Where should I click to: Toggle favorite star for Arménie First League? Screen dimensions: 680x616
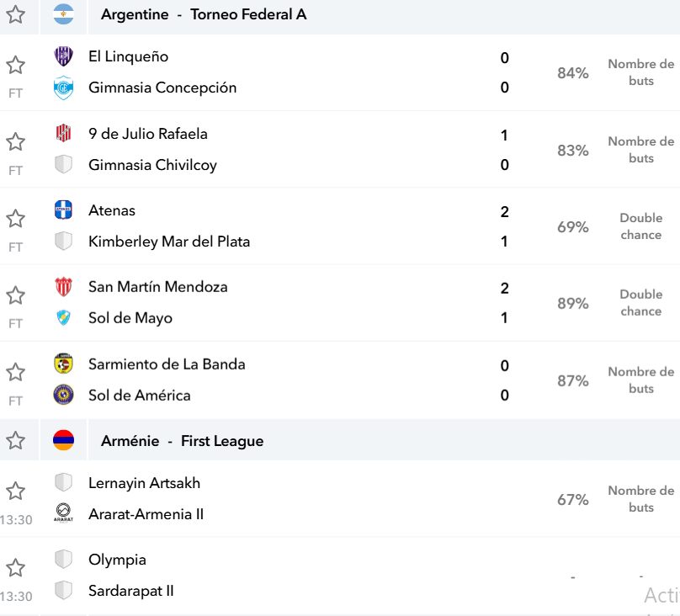(x=16, y=440)
